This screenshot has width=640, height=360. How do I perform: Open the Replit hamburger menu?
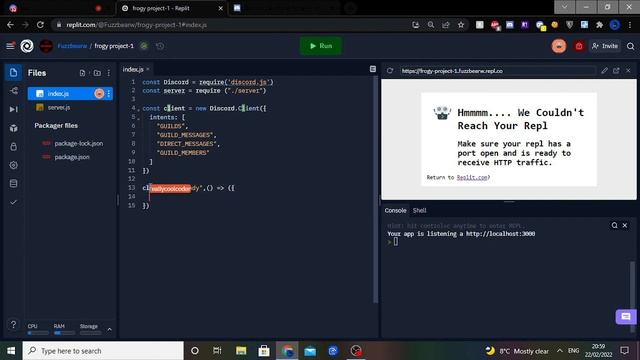pyautogui.click(x=10, y=46)
